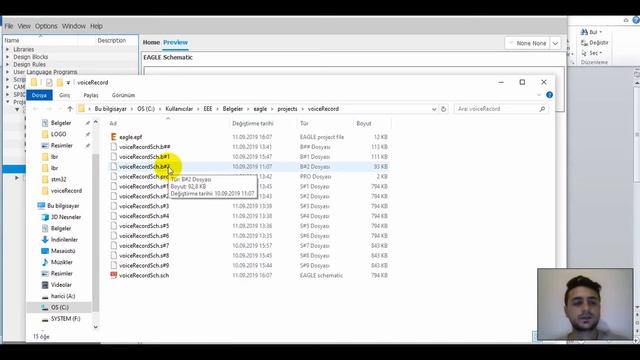Select harici (A:) drive
This screenshot has height=360, width=640.
tap(63, 296)
